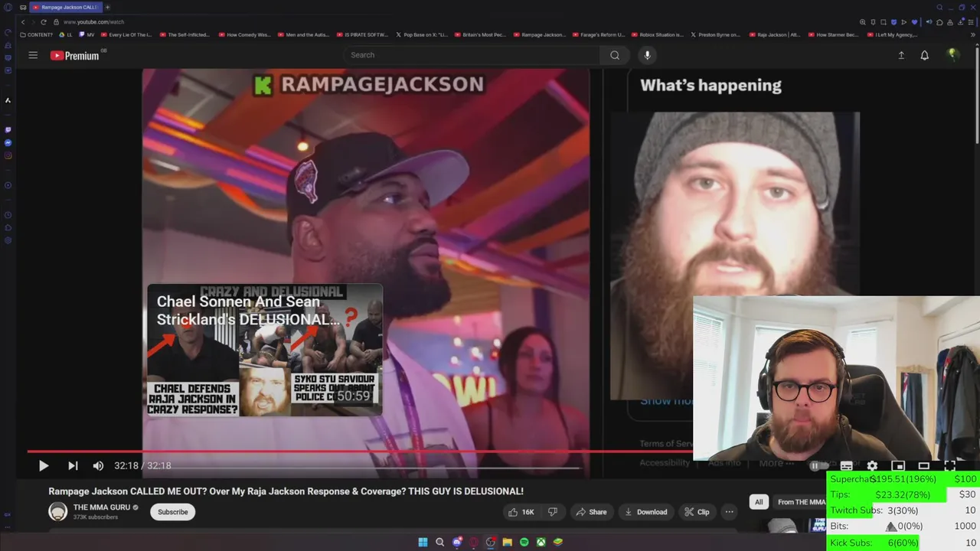The width and height of the screenshot is (980, 551).
Task: Toggle subtitles closed captions button
Action: click(x=847, y=465)
